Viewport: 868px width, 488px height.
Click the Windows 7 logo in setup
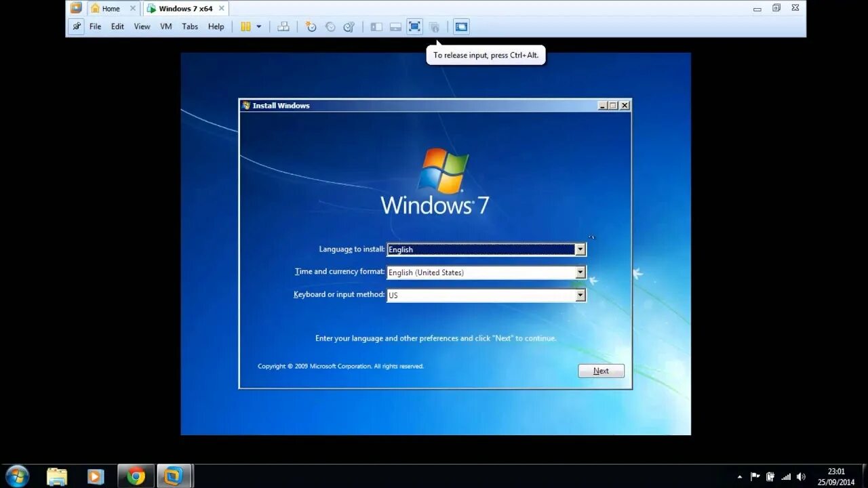point(435,182)
